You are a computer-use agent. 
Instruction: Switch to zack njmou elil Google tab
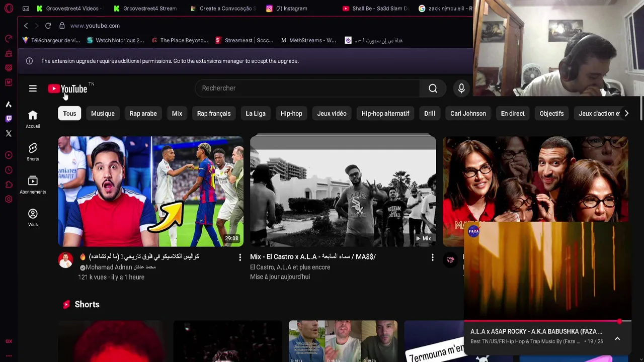click(445, 9)
